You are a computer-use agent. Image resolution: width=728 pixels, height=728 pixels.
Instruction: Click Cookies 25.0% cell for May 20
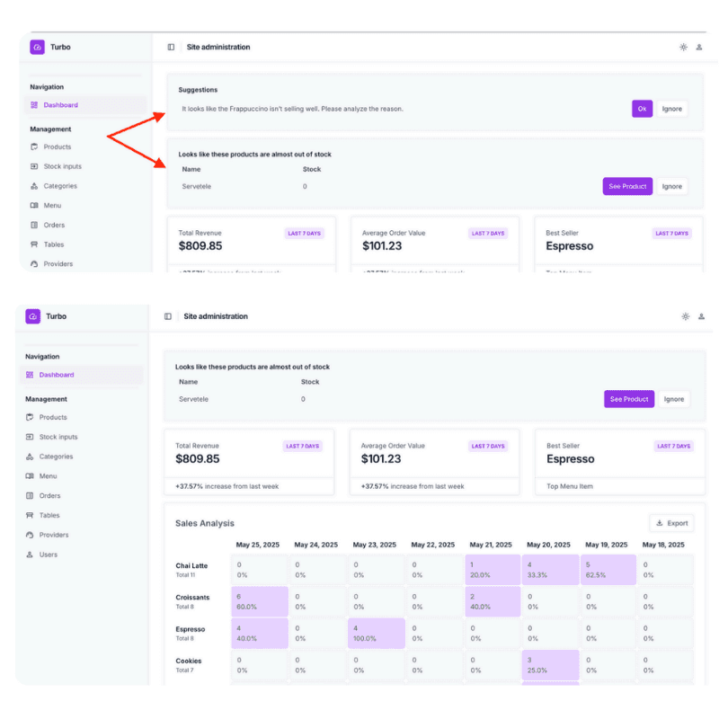(x=550, y=665)
